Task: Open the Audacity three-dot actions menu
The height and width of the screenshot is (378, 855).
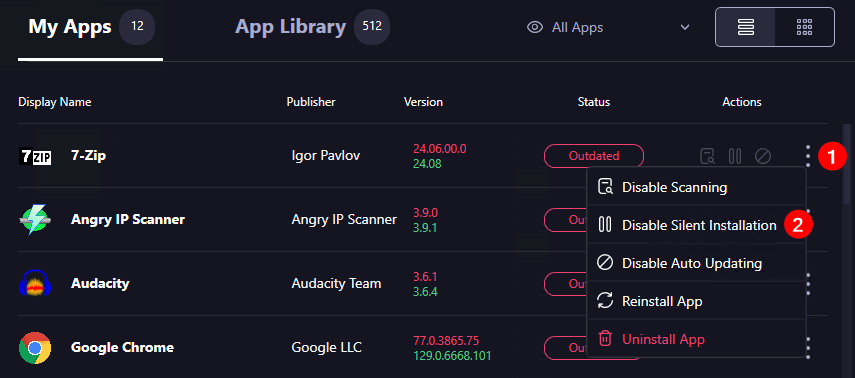Action: (808, 284)
